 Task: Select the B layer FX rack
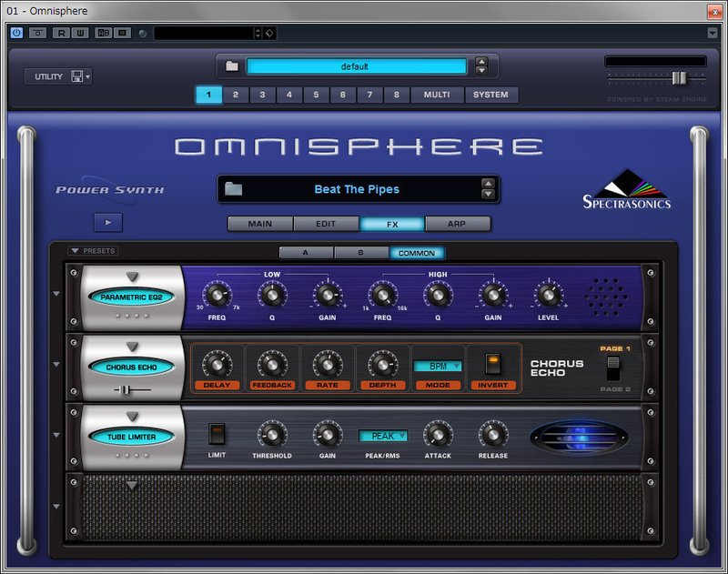(x=361, y=252)
